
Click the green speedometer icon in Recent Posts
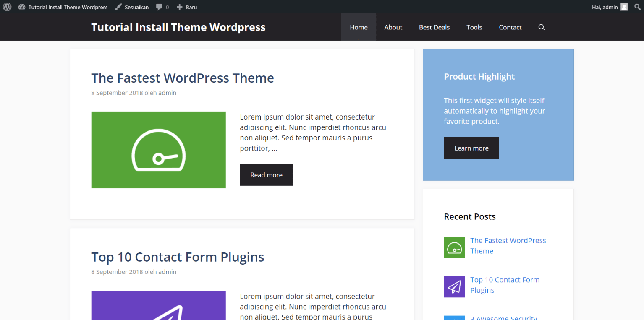tap(454, 248)
